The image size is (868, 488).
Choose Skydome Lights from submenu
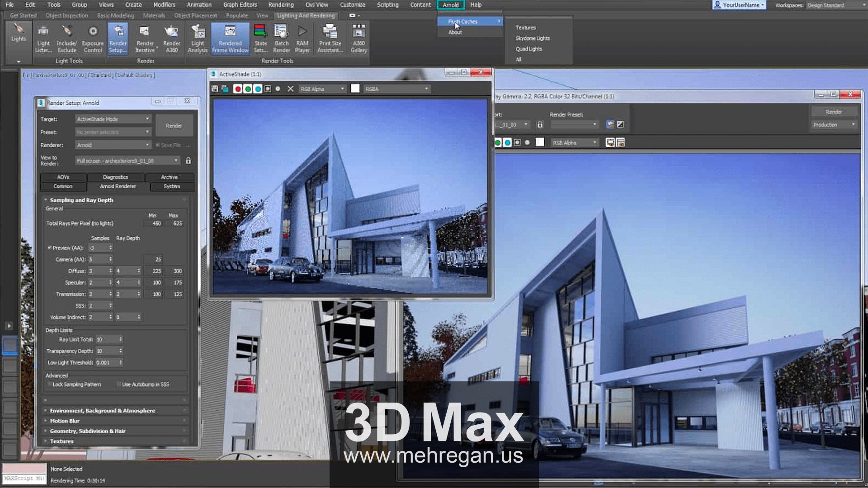(533, 38)
